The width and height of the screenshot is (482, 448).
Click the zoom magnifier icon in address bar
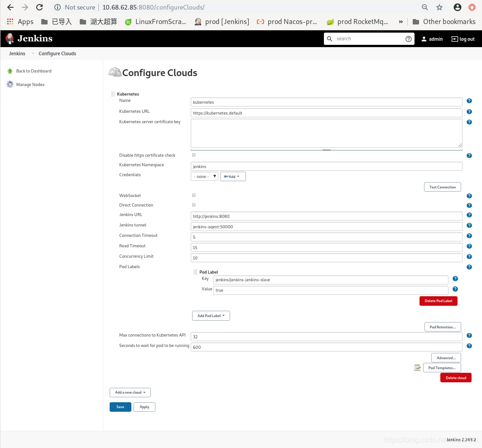(x=424, y=7)
